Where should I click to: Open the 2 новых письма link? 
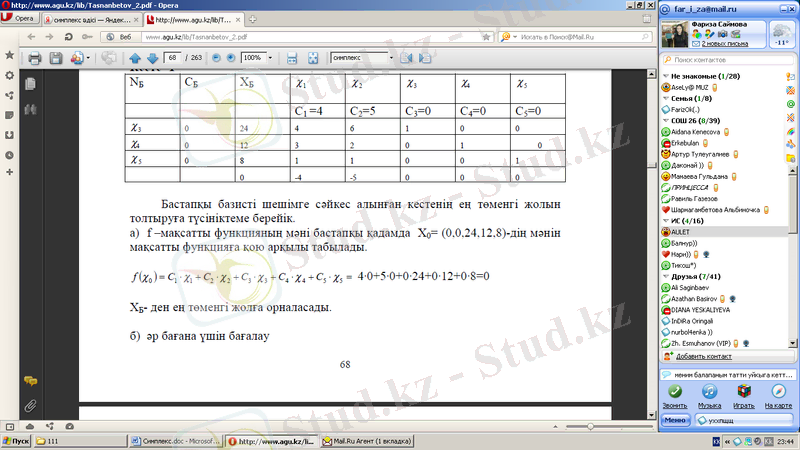(729, 44)
